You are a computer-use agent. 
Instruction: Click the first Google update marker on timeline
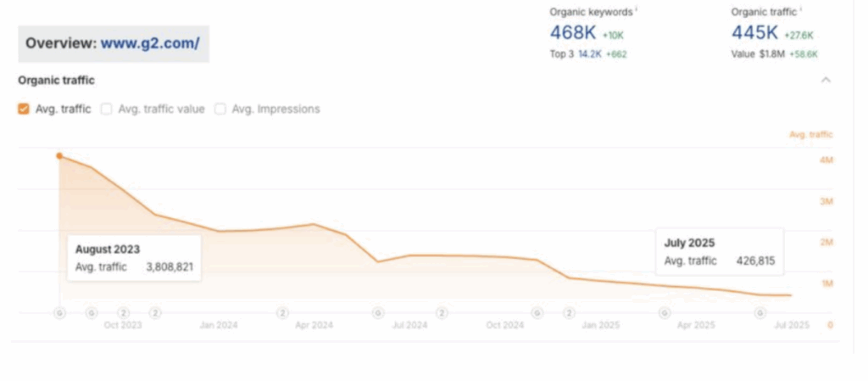click(59, 313)
